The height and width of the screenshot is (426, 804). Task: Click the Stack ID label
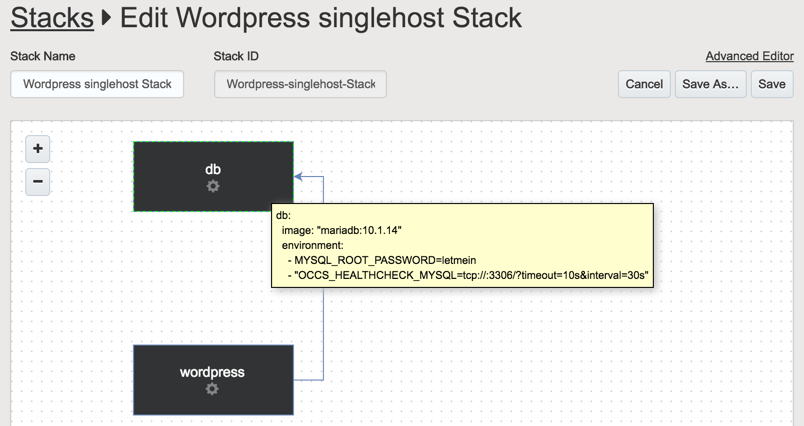[x=236, y=56]
